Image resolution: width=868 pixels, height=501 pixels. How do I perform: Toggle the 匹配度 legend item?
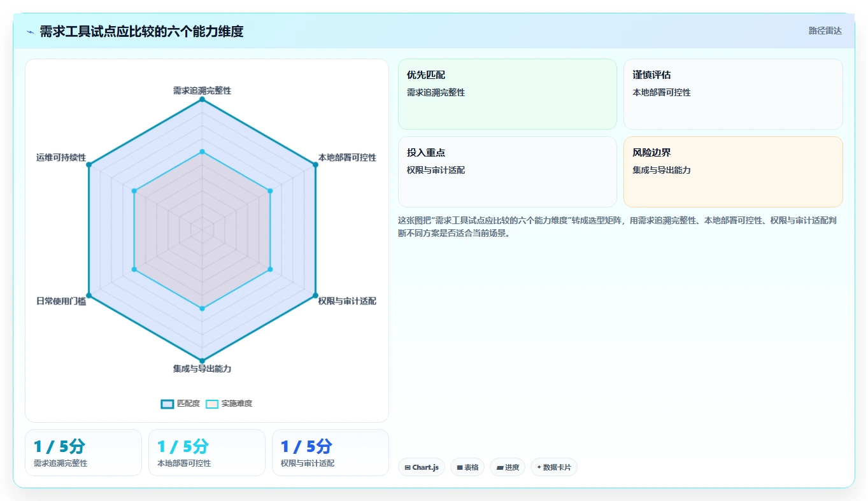[x=180, y=404]
